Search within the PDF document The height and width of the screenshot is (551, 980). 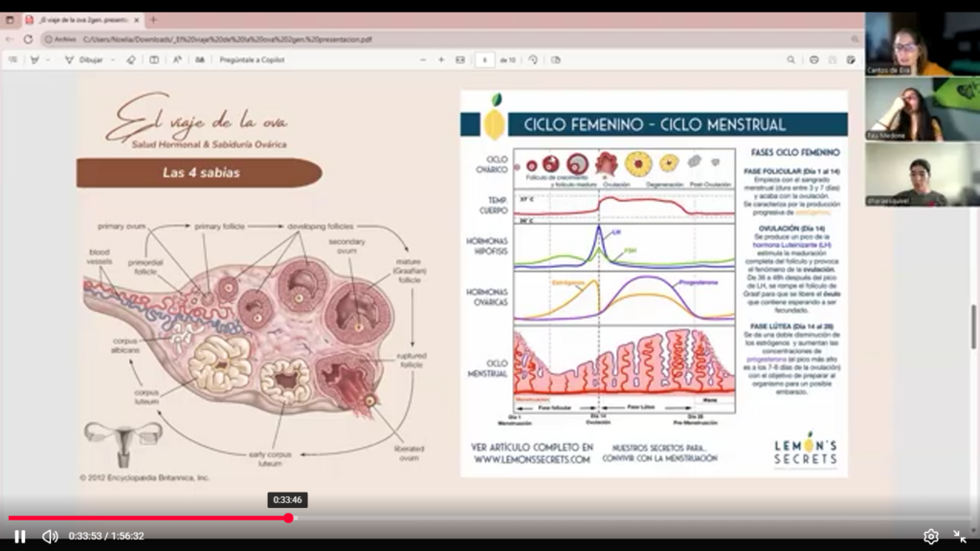(791, 59)
